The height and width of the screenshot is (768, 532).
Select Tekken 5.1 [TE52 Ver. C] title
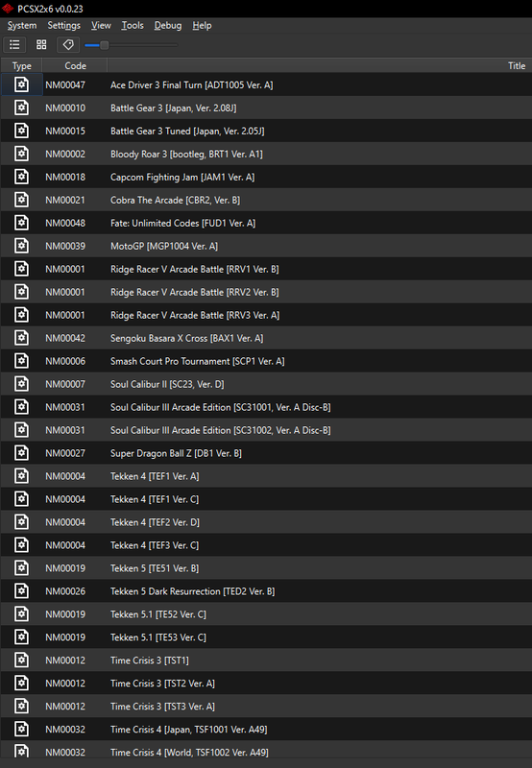158,614
